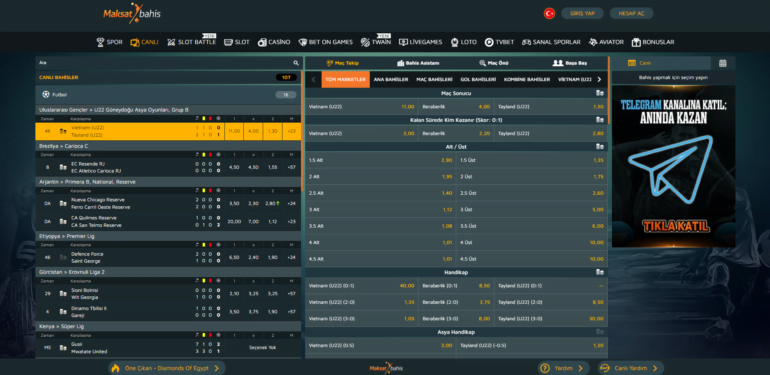The width and height of the screenshot is (770, 375).
Task: Open the Maksatbahis header logo
Action: pyautogui.click(x=132, y=13)
